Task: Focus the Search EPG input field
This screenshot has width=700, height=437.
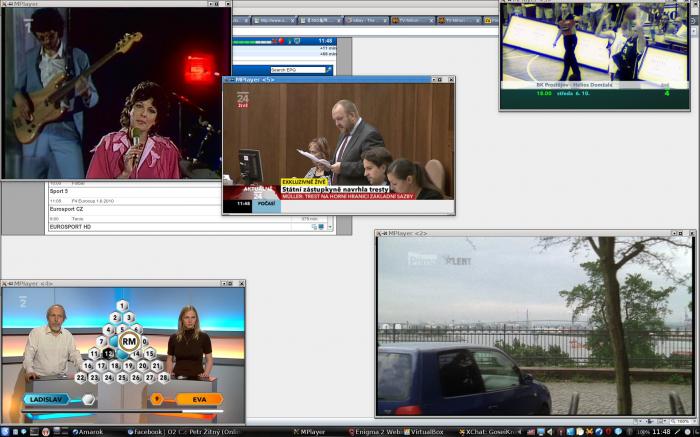Action: [x=298, y=70]
